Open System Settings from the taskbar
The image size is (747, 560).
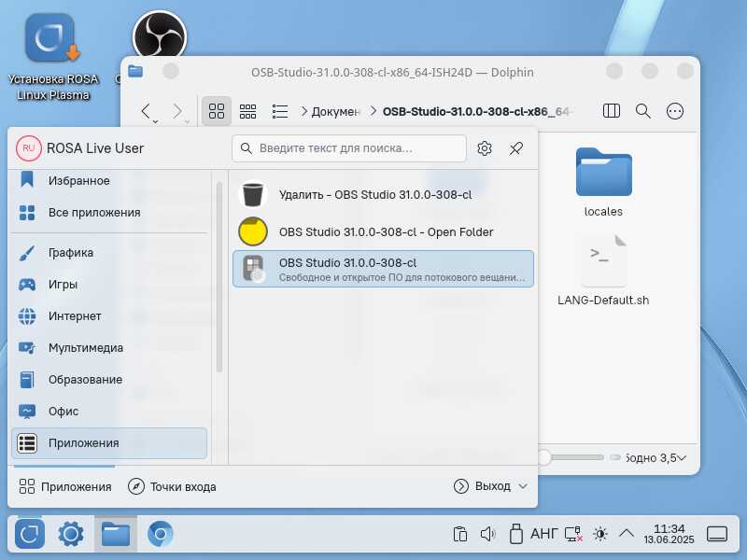pyautogui.click(x=71, y=534)
